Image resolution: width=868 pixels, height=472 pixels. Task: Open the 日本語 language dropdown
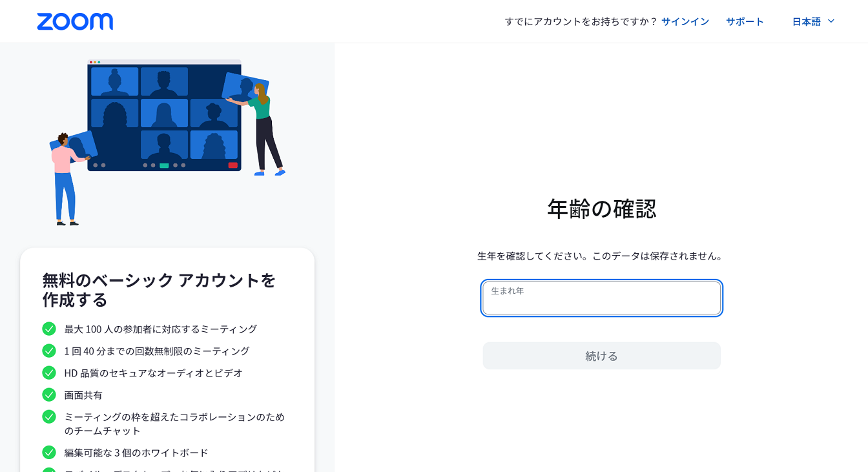(807, 21)
